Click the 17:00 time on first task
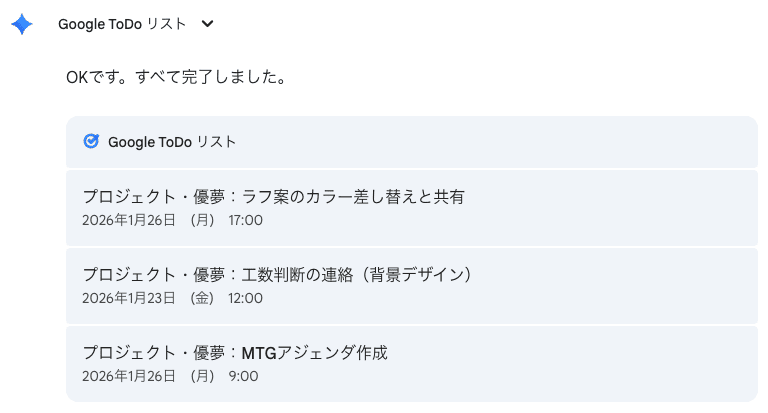 click(245, 220)
